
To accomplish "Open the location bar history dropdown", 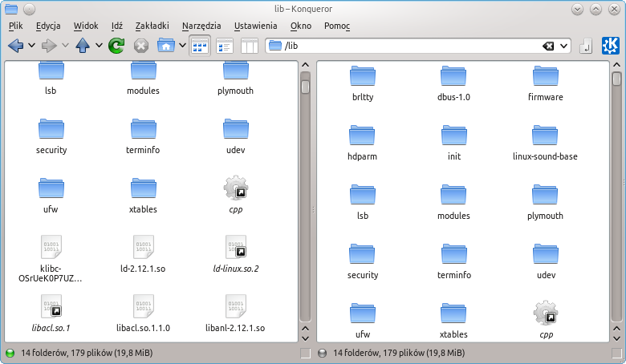I will tap(564, 46).
